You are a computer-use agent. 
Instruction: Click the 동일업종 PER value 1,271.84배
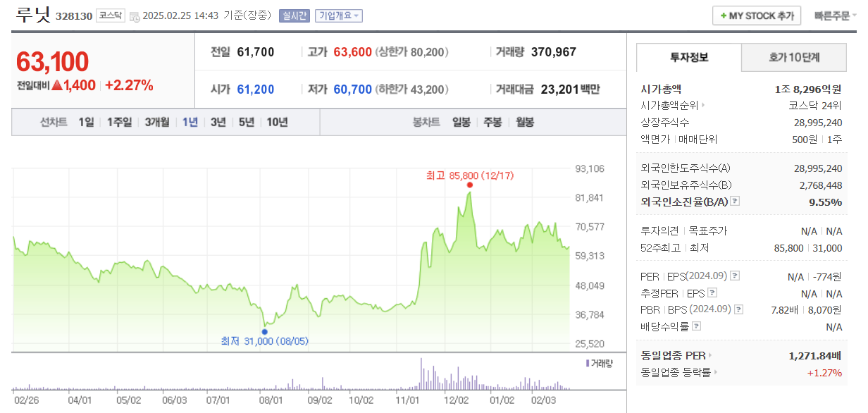tap(815, 356)
